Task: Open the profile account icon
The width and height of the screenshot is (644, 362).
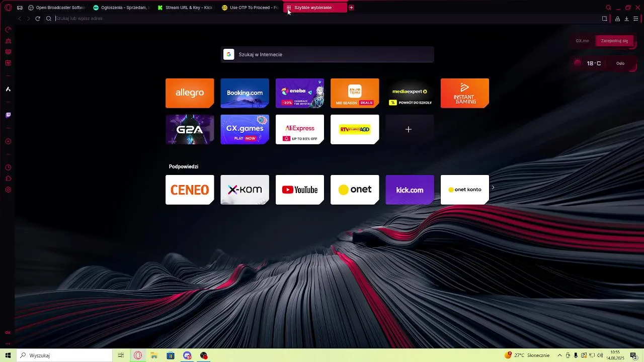Action: [x=617, y=19]
